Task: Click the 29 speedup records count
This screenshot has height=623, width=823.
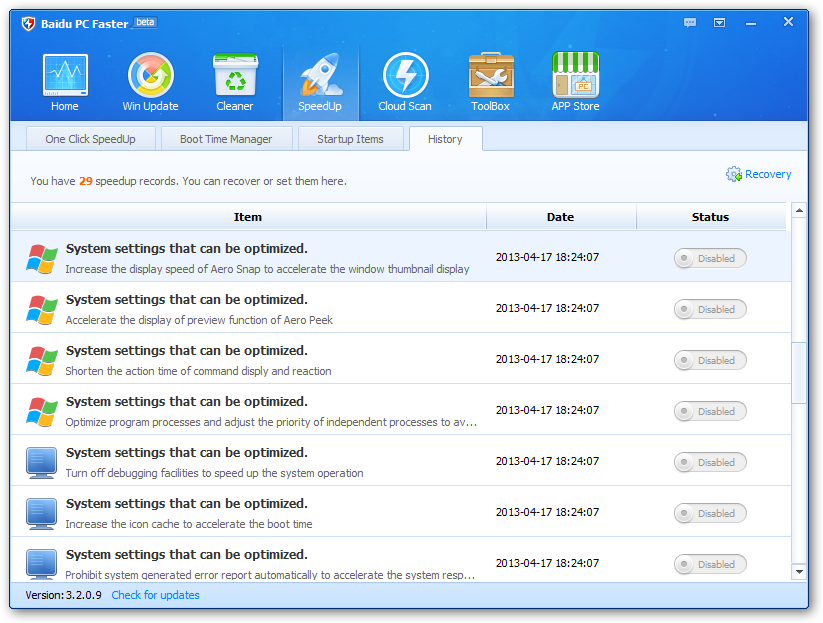Action: [86, 181]
